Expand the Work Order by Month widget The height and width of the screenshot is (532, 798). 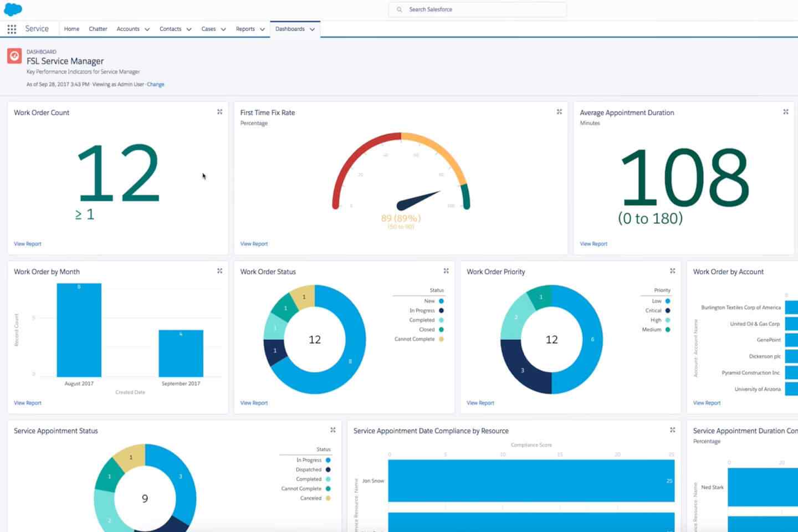(x=220, y=271)
